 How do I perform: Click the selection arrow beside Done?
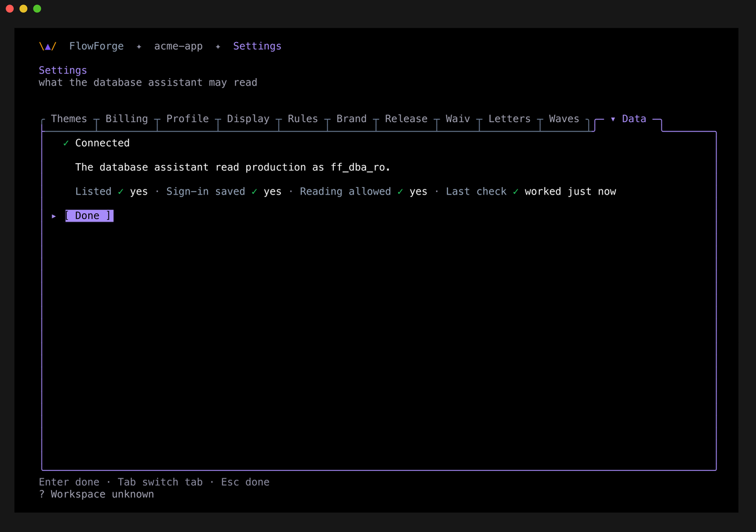(54, 215)
